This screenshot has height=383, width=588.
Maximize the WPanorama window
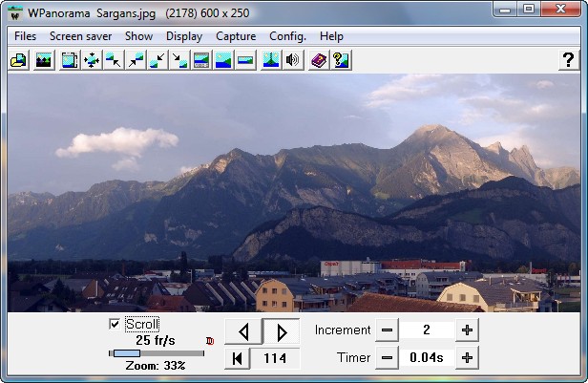tap(529, 9)
